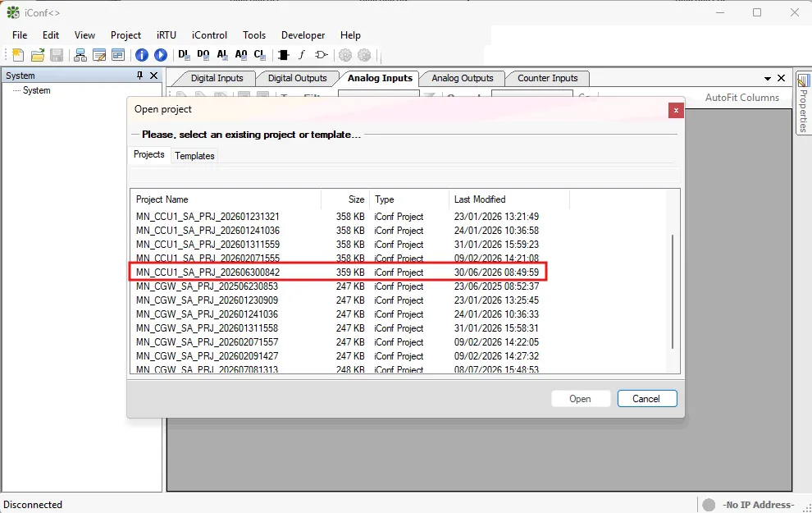Viewport: 812px width, 513px height.
Task: Click the AI toolbar icon
Action: pyautogui.click(x=222, y=54)
